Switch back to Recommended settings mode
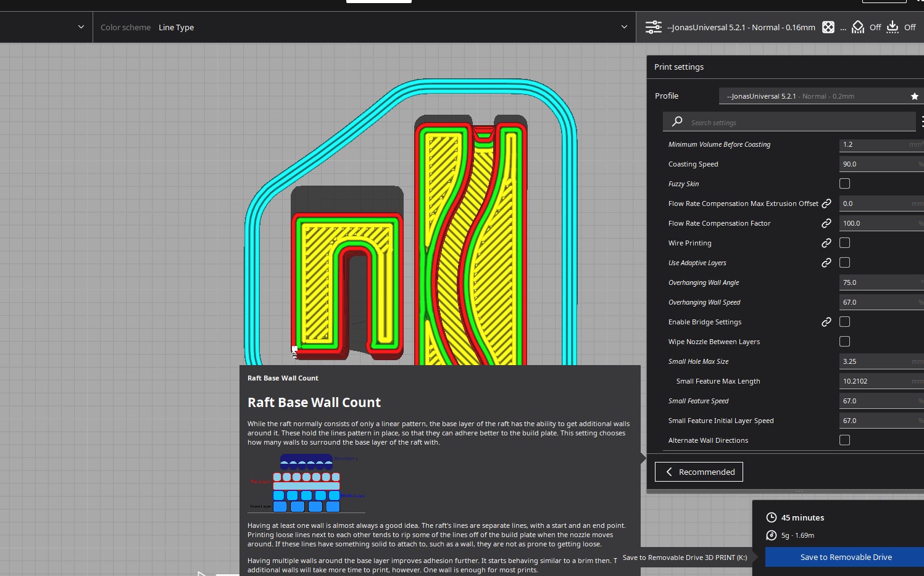Screen dimensions: 924x576 pyautogui.click(x=698, y=471)
